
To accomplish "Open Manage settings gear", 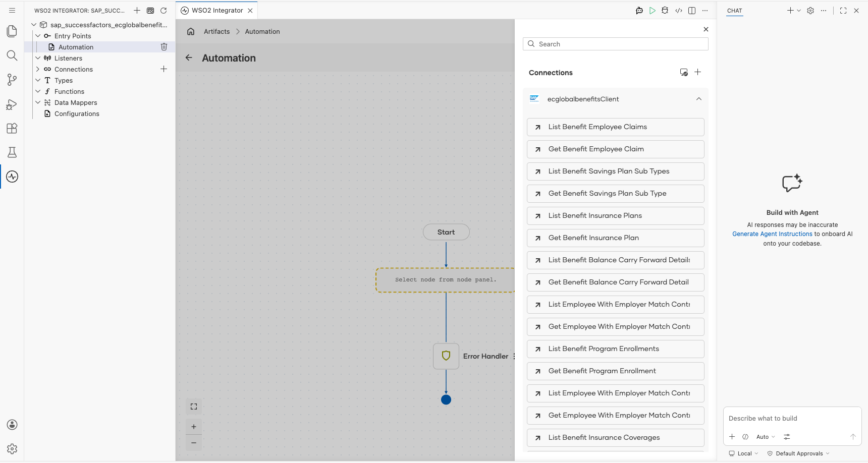I will point(12,449).
